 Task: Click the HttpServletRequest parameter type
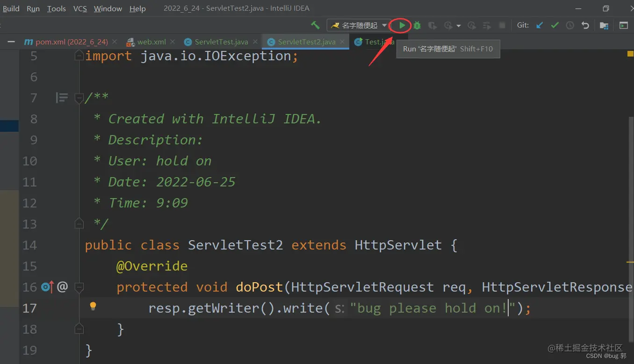(x=362, y=287)
